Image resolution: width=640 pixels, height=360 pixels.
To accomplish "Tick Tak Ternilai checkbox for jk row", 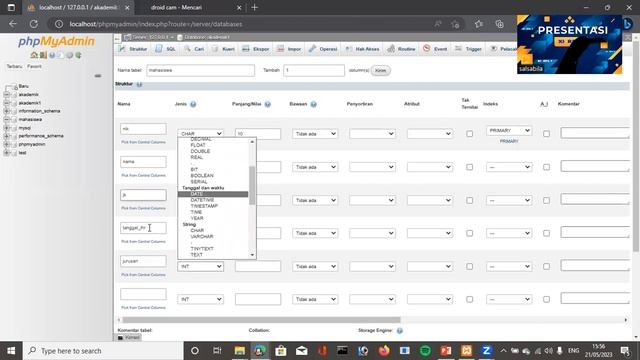I will 469,200.
